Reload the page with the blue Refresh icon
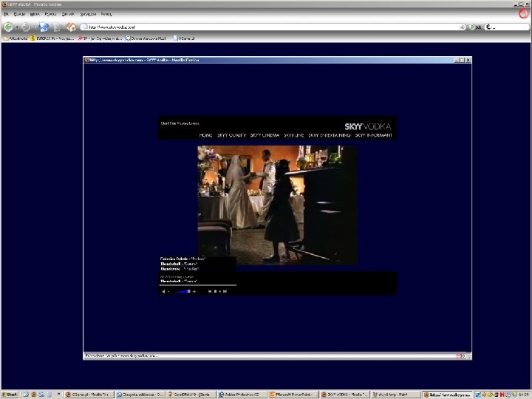 point(44,27)
